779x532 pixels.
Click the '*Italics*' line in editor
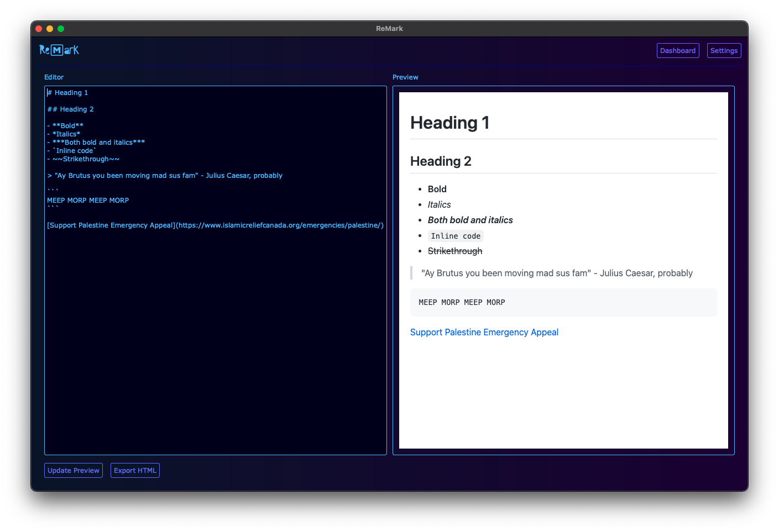64,134
